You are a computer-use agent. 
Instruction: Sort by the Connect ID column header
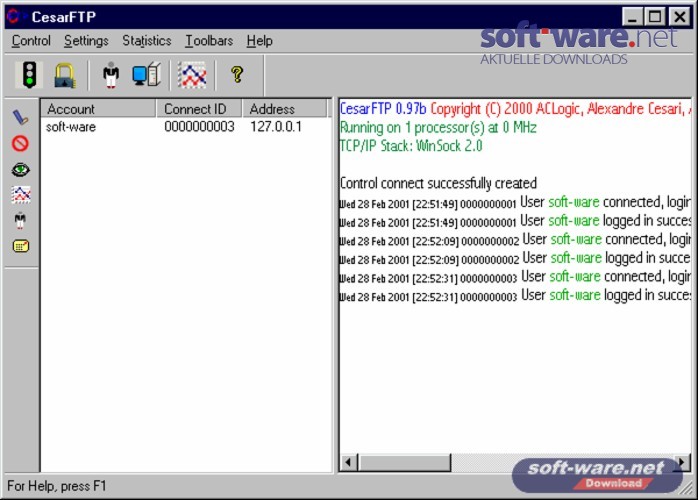click(199, 109)
